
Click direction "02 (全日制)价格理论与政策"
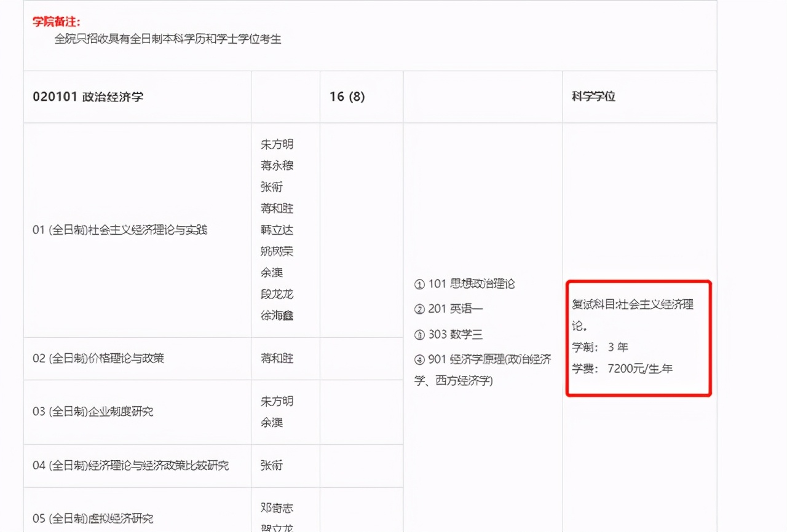click(96, 358)
